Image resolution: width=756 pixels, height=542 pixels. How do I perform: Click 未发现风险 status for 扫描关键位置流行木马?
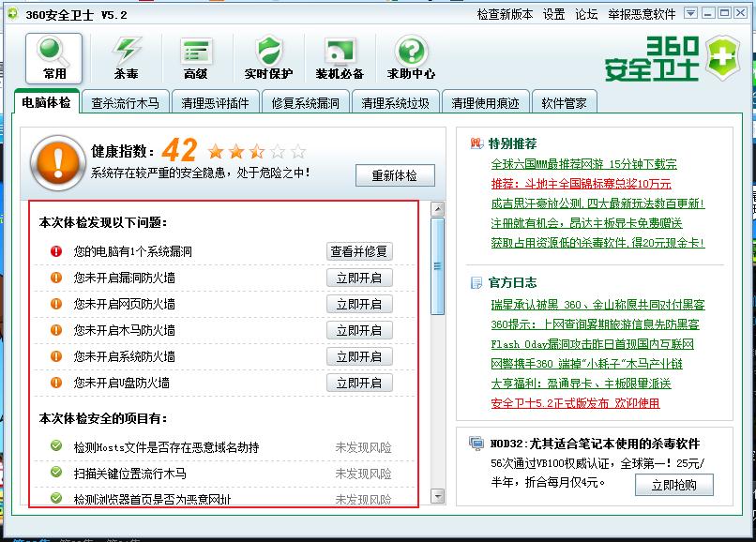(364, 474)
